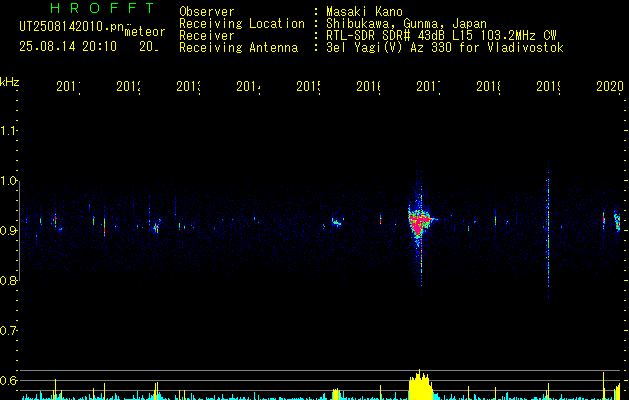
Task: Click the Receiving Antenna label
Action: click(x=239, y=48)
